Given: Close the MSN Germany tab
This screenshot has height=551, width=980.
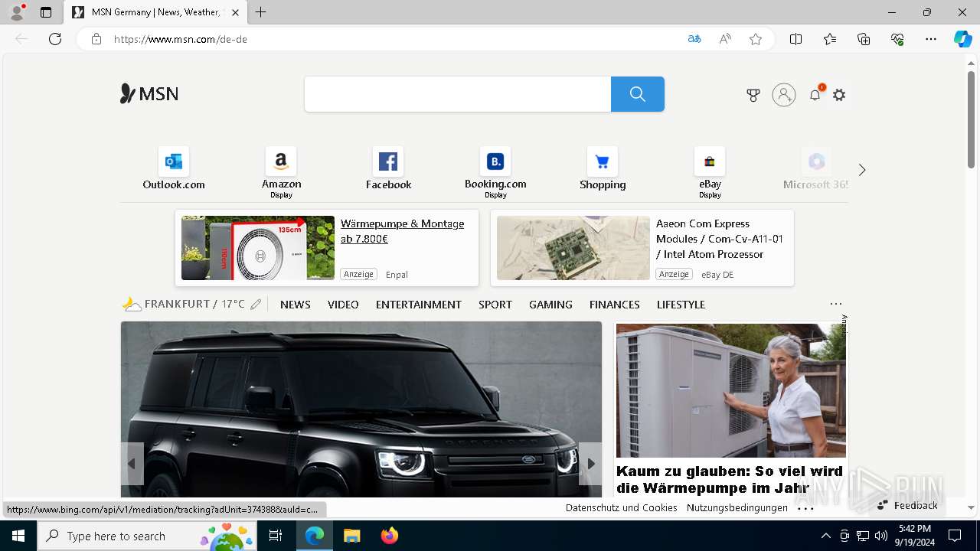Looking at the screenshot, I should (236, 12).
